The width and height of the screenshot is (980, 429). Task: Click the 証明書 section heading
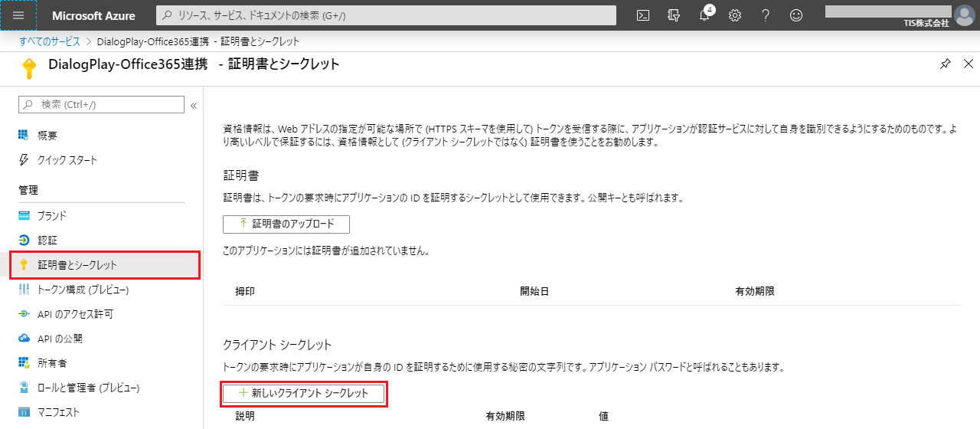240,175
